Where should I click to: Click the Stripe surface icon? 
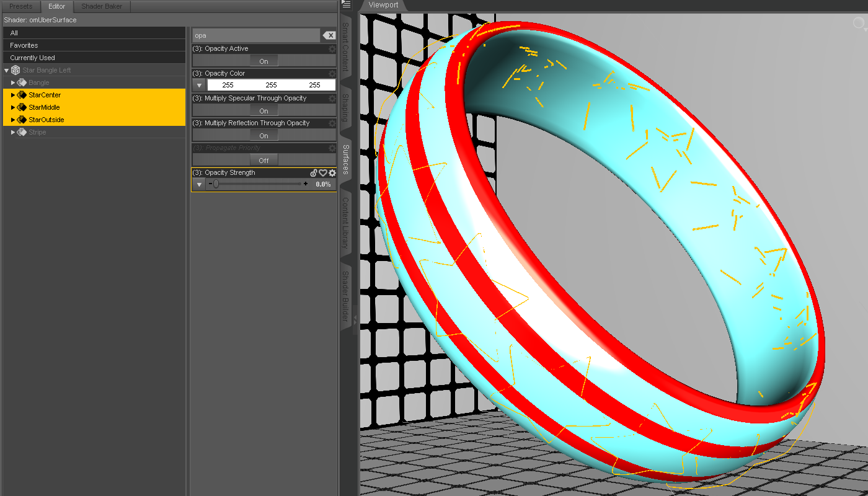(x=22, y=132)
